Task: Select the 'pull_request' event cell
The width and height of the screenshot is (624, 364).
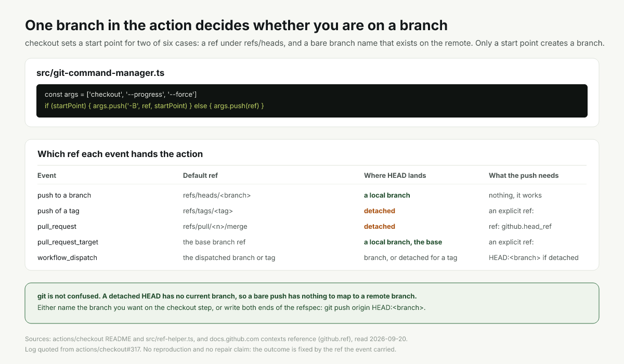Action: click(x=57, y=226)
